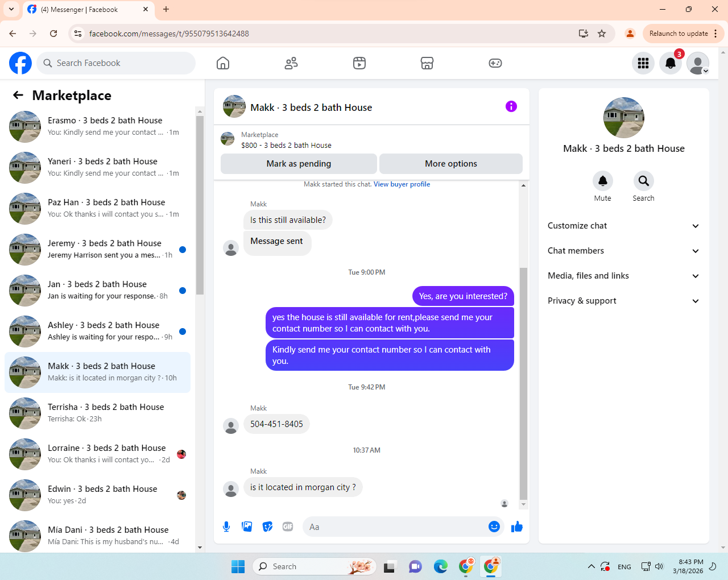Click the Search Facebook field
The width and height of the screenshot is (728, 580).
click(x=116, y=63)
